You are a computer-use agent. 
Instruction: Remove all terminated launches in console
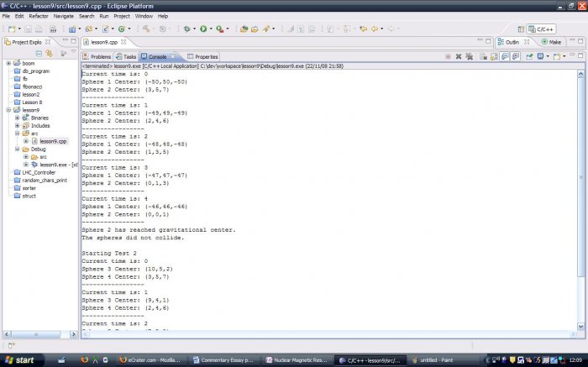(469, 56)
